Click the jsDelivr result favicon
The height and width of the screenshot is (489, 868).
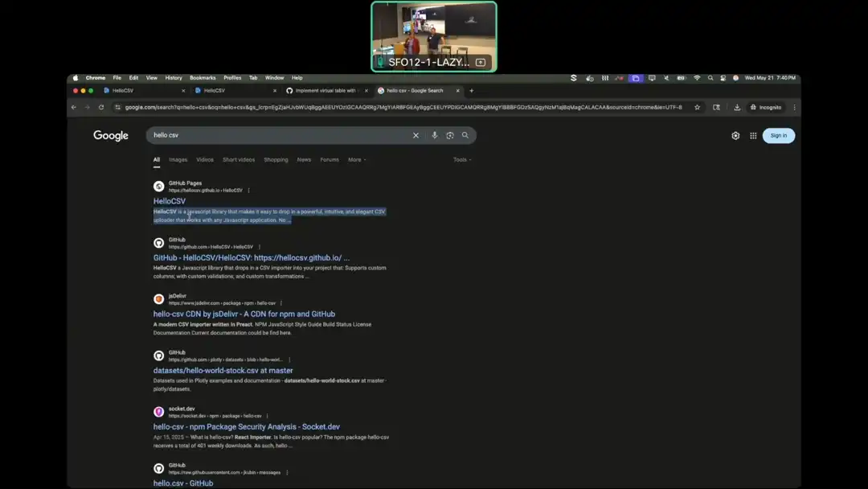(x=159, y=300)
